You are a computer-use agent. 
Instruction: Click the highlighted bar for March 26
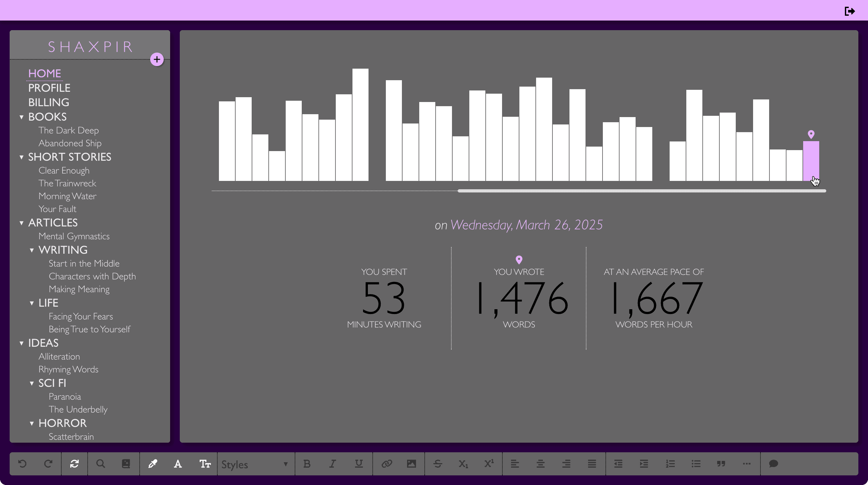tap(811, 162)
